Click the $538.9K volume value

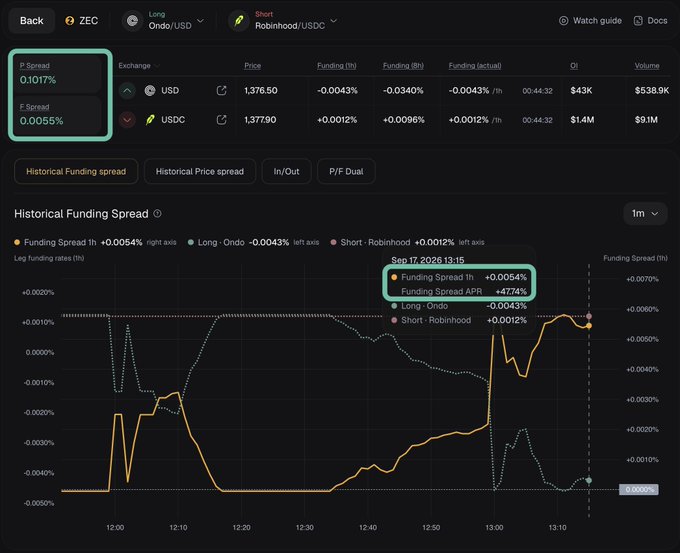pyautogui.click(x=652, y=90)
